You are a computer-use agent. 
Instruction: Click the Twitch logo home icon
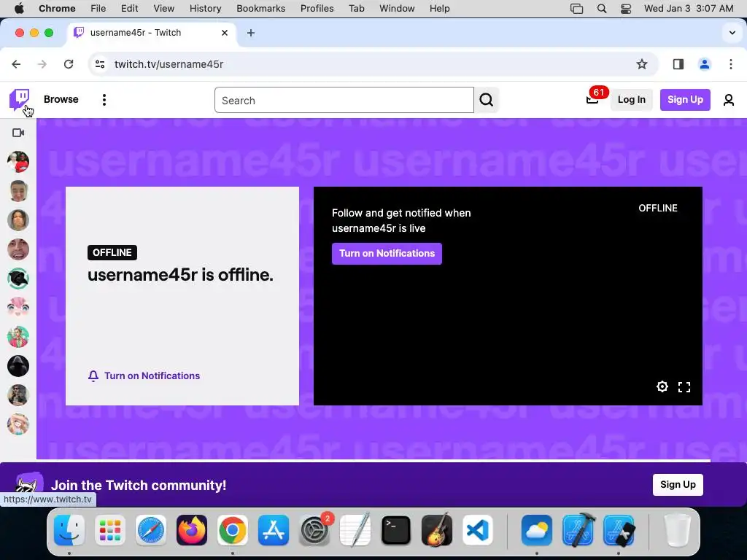pos(19,99)
